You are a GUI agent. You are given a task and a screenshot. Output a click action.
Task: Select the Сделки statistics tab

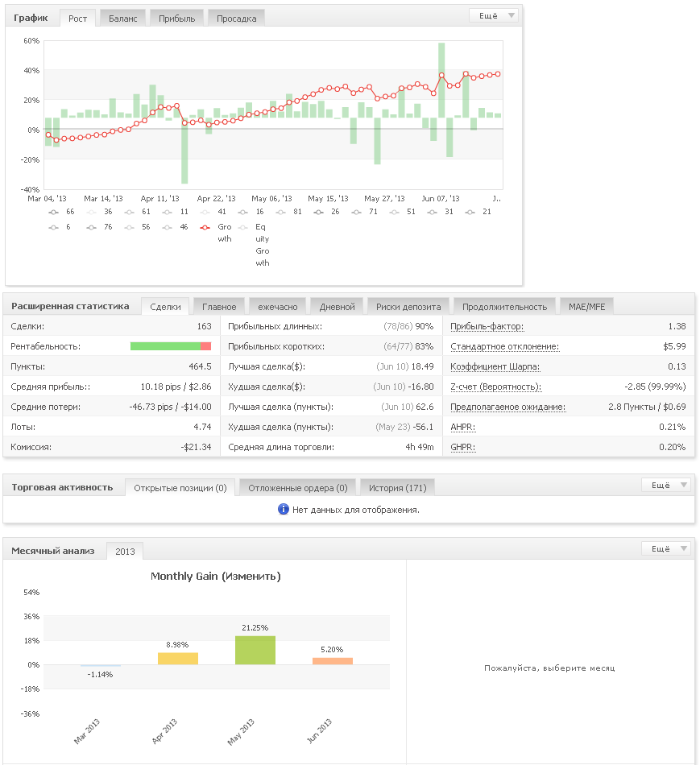click(x=165, y=307)
